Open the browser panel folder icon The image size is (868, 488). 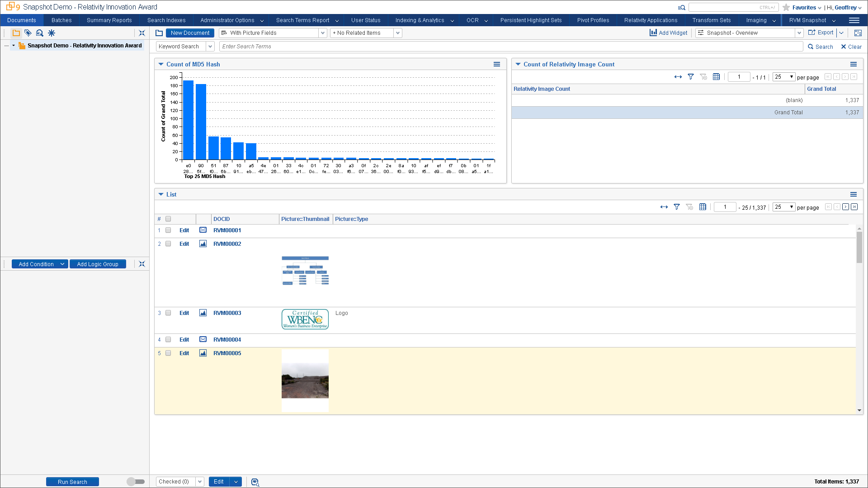(x=16, y=33)
